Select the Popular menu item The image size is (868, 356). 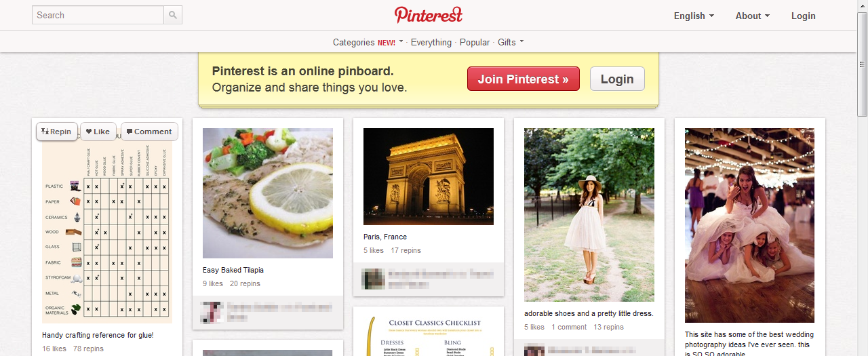pyautogui.click(x=475, y=42)
